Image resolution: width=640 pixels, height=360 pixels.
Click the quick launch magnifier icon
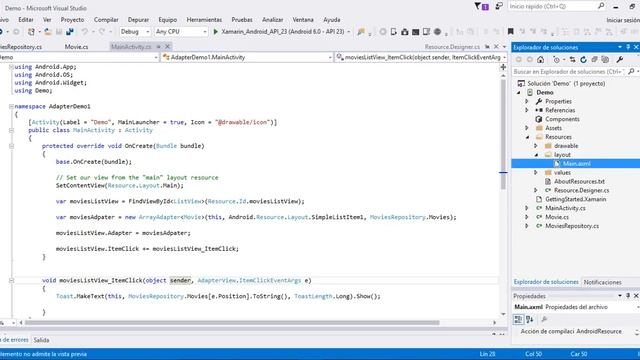(601, 6)
